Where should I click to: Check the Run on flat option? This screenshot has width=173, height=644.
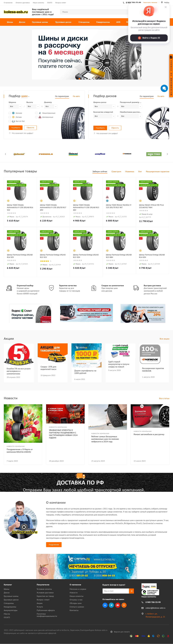click(10, 121)
